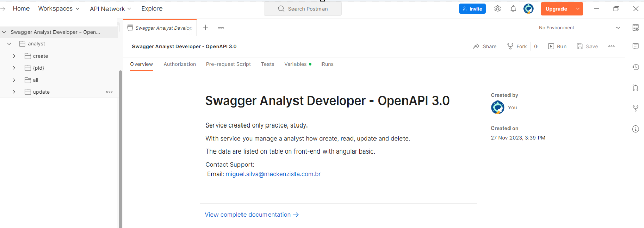Click the collection title heading text

(328, 100)
